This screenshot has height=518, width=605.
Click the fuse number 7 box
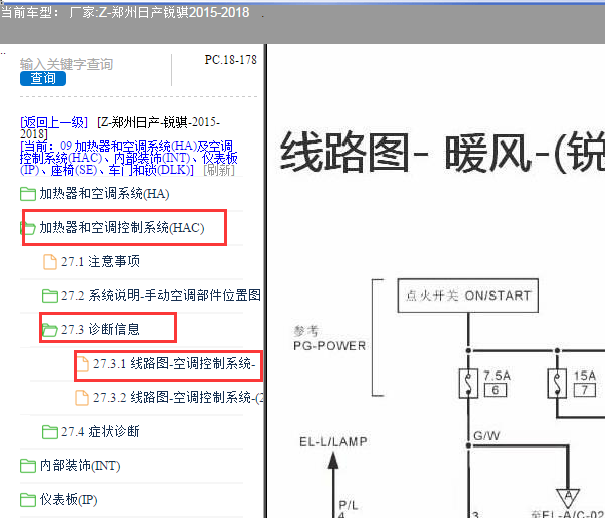coord(585,390)
